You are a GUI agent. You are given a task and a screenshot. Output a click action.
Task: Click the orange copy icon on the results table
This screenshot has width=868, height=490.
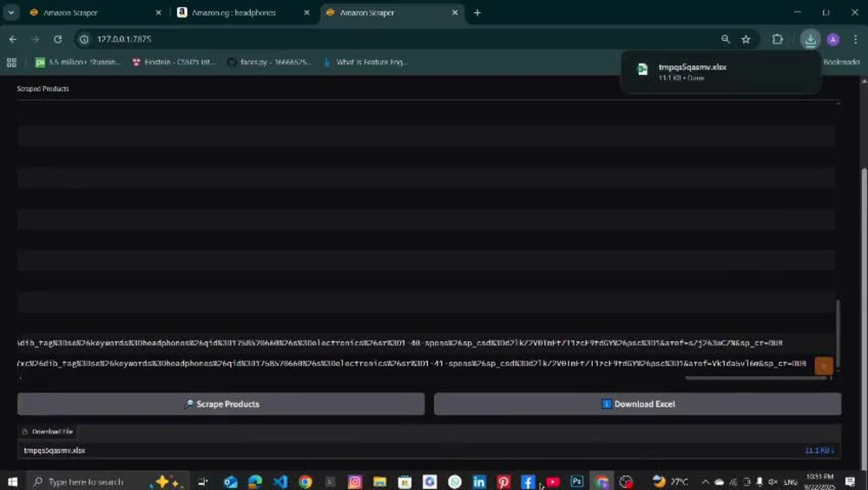(824, 366)
